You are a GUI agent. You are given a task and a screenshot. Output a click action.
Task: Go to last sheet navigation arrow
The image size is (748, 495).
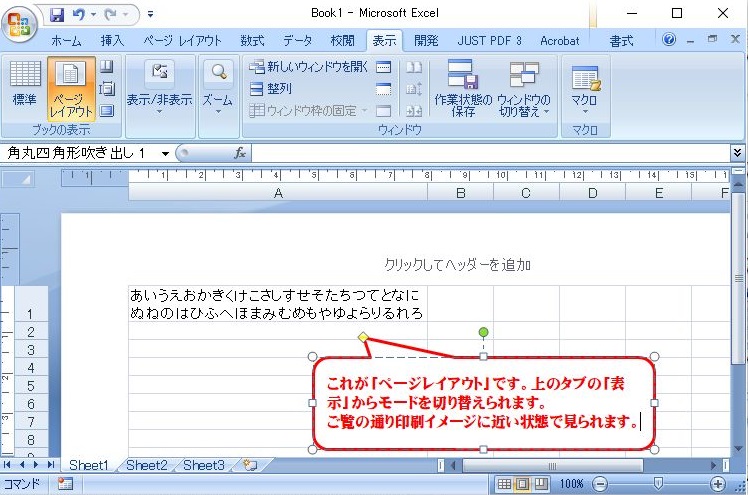point(51,464)
